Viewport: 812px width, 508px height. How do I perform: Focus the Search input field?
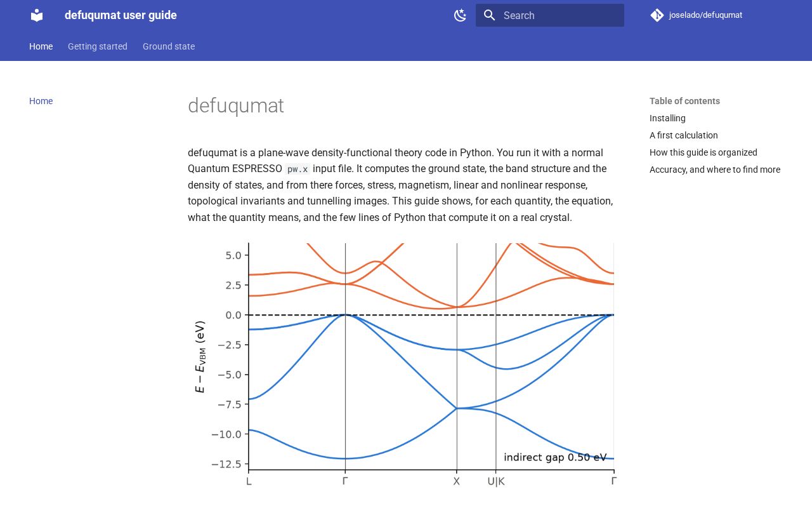550,15
